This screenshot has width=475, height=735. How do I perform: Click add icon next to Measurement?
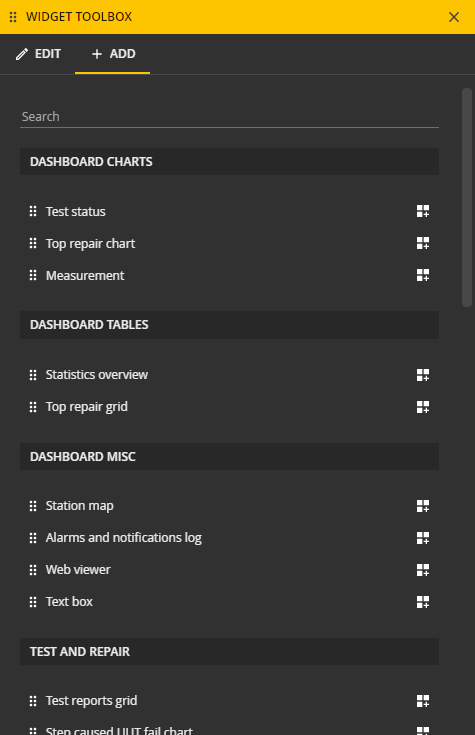point(422,275)
